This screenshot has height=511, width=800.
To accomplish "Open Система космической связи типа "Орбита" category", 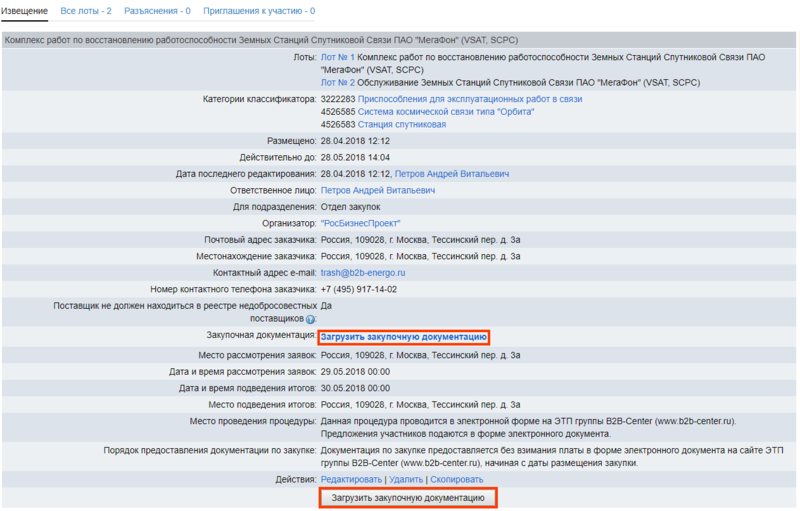I will (x=446, y=112).
